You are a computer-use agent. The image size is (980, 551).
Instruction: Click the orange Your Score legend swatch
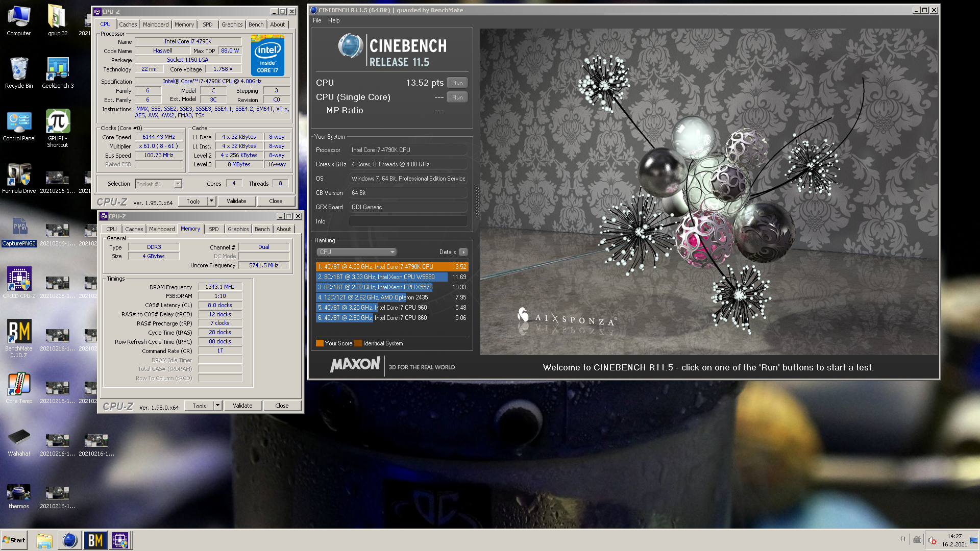(x=320, y=343)
